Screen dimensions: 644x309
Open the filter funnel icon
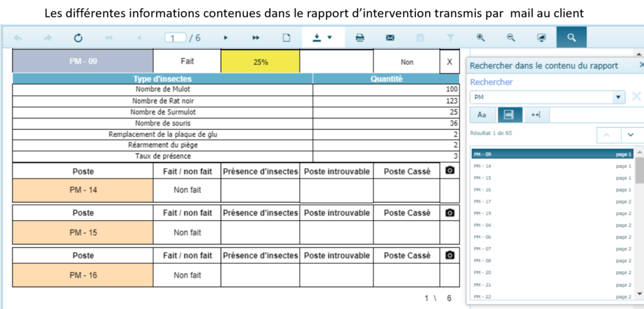(x=451, y=38)
